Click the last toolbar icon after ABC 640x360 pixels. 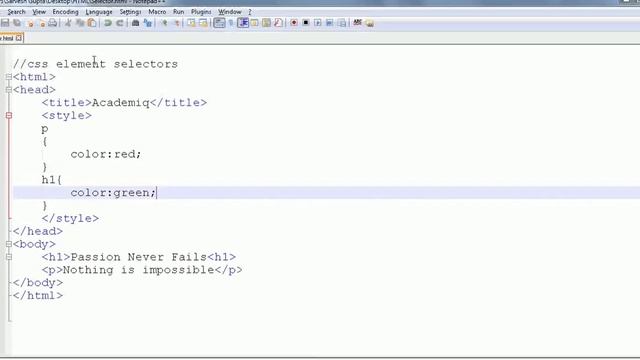[369, 23]
